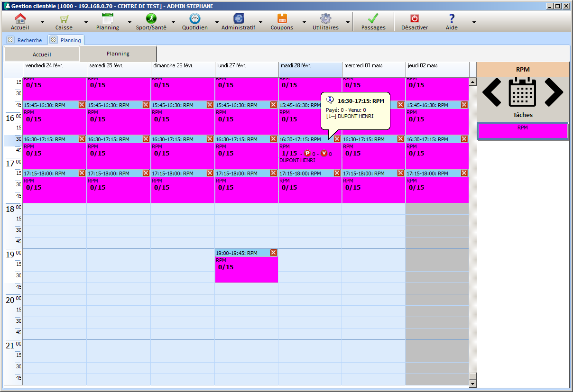Delete dimanche 17:15-18:00 RPM session
This screenshot has width=573, height=392.
tap(210, 173)
